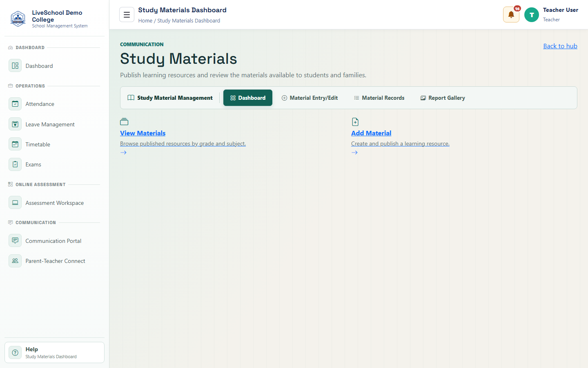Click the Back to hub link
This screenshot has width=588, height=368.
[560, 46]
